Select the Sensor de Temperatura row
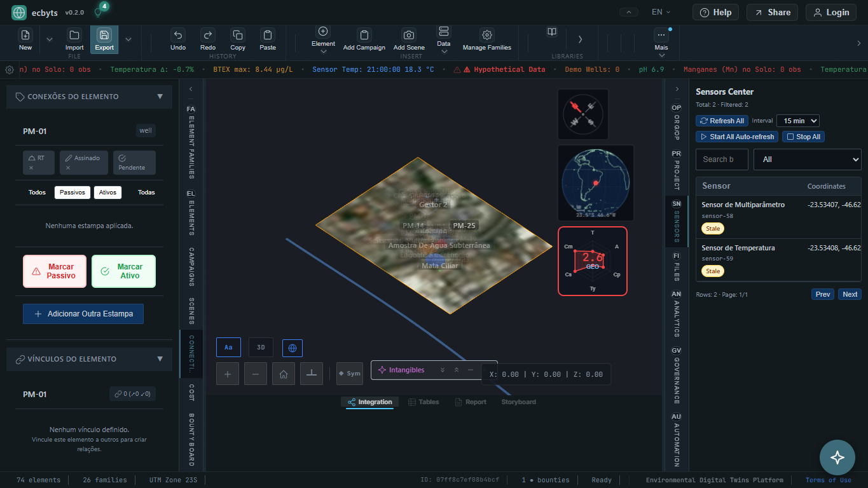868x488 pixels. coord(778,259)
